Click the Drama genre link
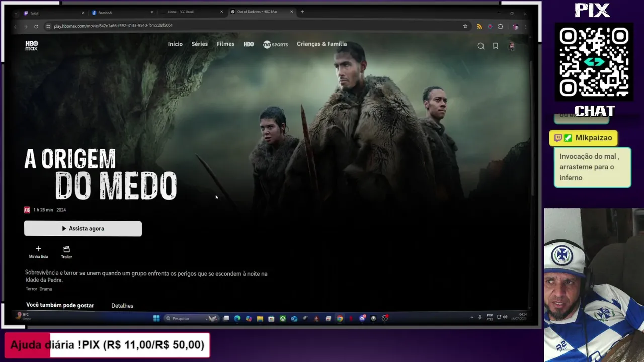 46,289
